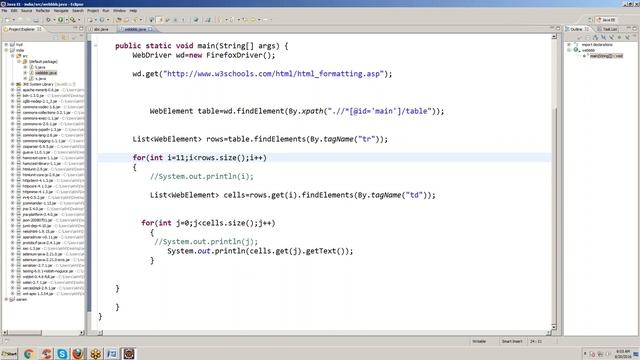Click Link with Editor in Project Explorer
The height and width of the screenshot is (360, 640).
click(64, 37)
